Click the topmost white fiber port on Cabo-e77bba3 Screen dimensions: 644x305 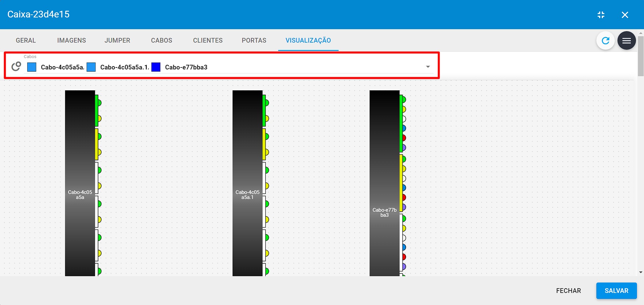click(404, 119)
